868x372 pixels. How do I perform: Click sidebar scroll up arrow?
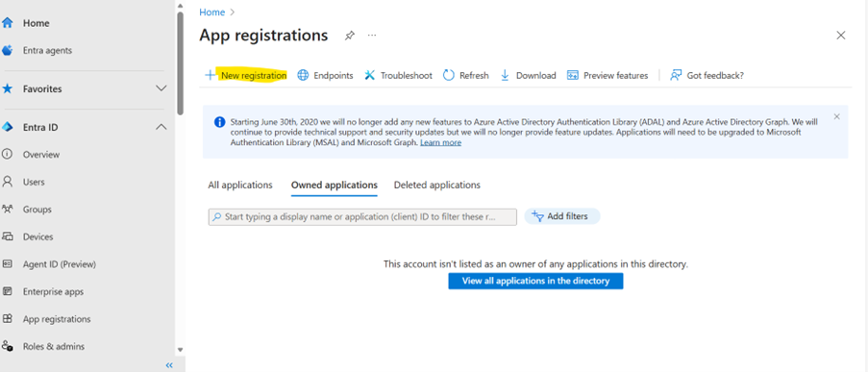click(180, 6)
